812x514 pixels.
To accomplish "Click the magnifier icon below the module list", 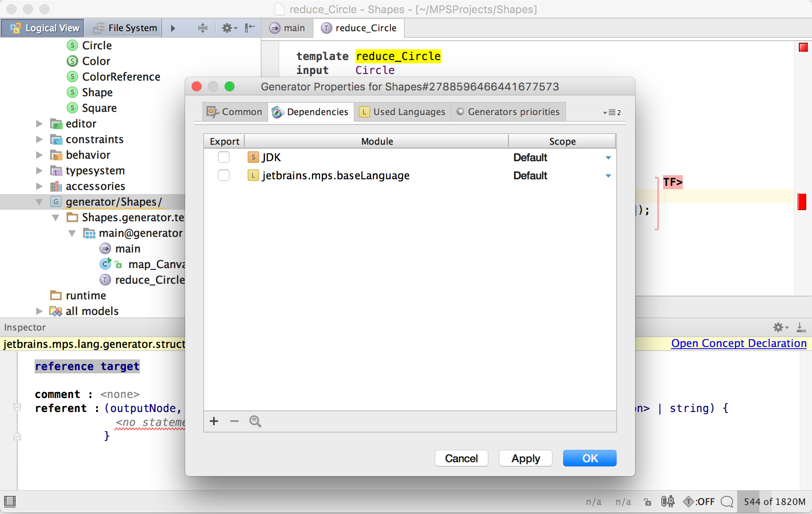I will 255,421.
